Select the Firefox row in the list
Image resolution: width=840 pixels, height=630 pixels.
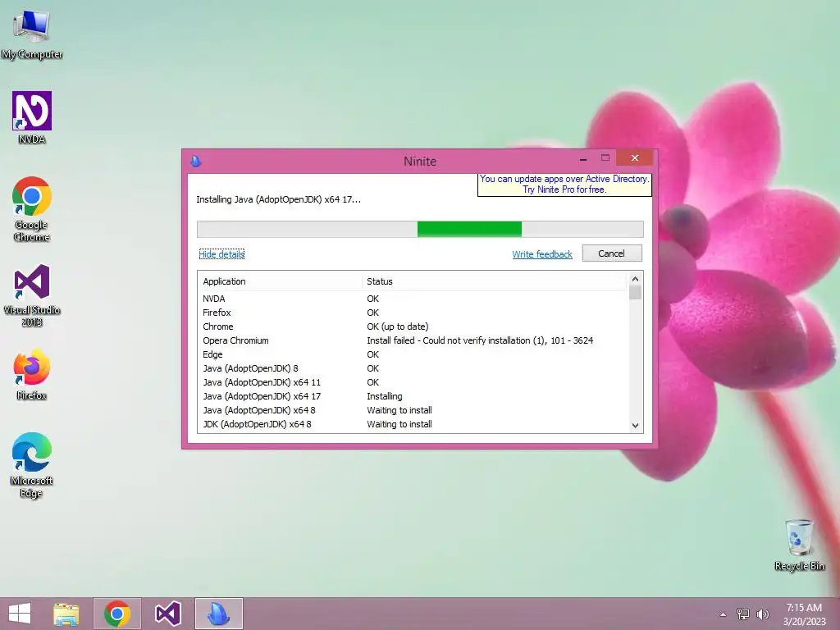click(413, 313)
